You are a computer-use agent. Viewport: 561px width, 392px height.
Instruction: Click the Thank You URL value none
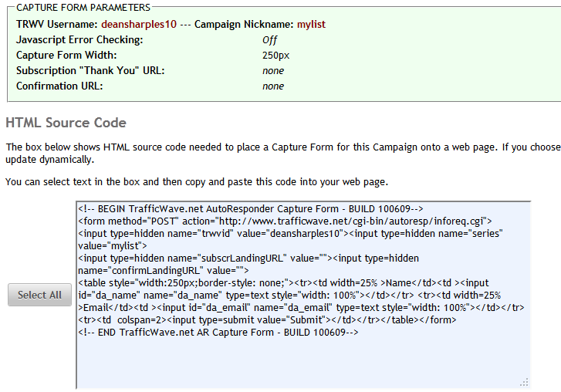click(273, 71)
